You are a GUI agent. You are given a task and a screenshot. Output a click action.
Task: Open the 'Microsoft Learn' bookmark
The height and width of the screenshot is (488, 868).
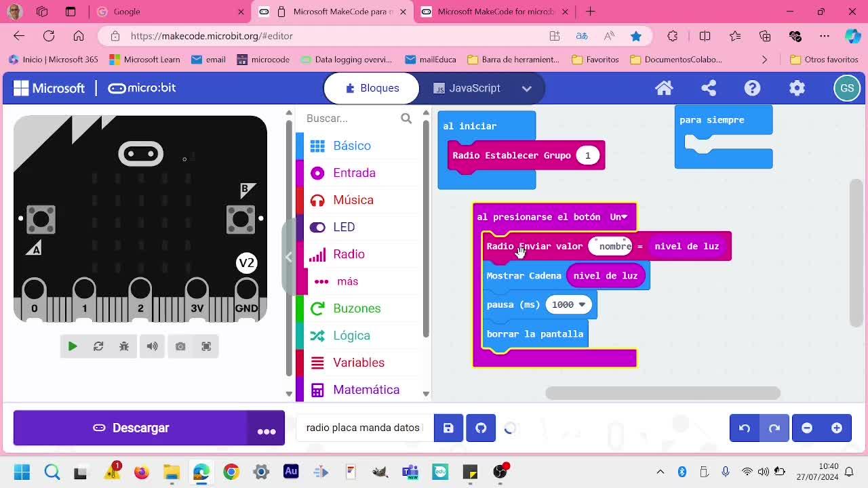[144, 60]
